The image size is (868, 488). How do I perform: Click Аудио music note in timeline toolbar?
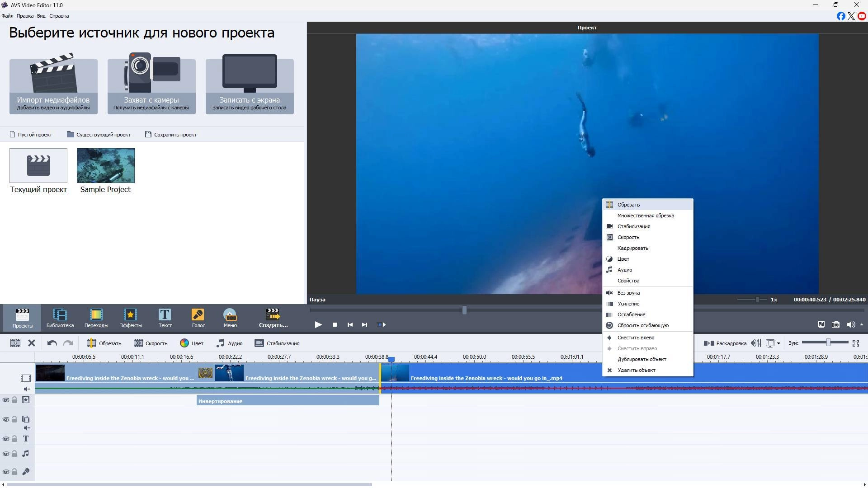coord(229,343)
